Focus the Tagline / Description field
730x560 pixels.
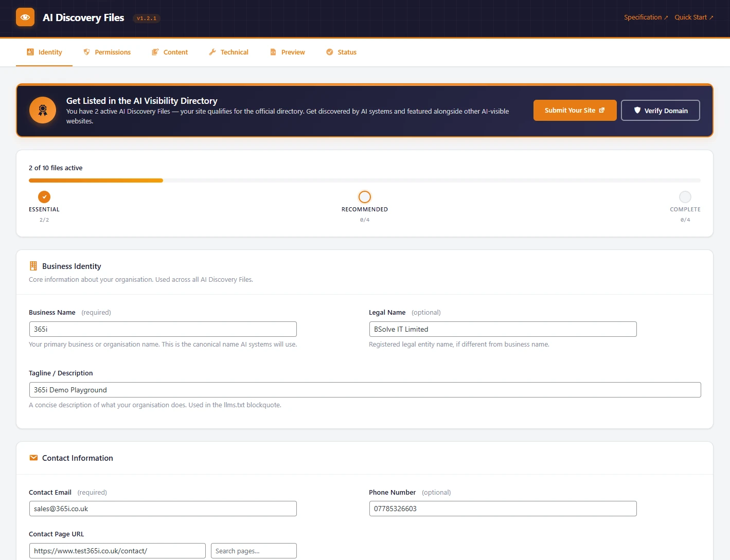(365, 390)
